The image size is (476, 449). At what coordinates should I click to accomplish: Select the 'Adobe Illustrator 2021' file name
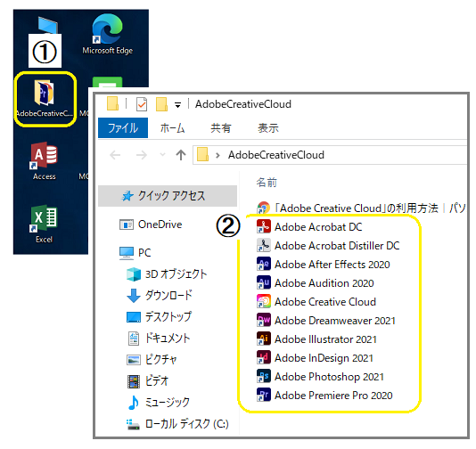click(325, 339)
